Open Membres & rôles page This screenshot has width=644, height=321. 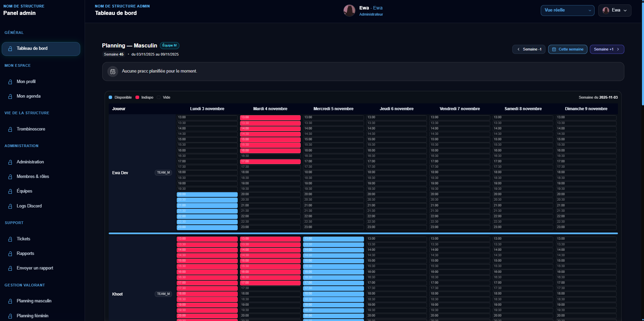(33, 177)
